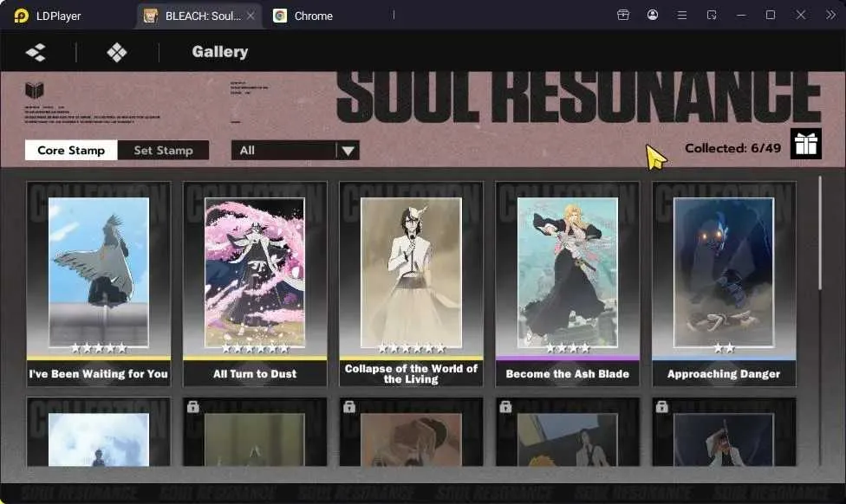This screenshot has width=846, height=504.
Task: Open the LDPlayer hamburger menu
Action: pos(682,16)
